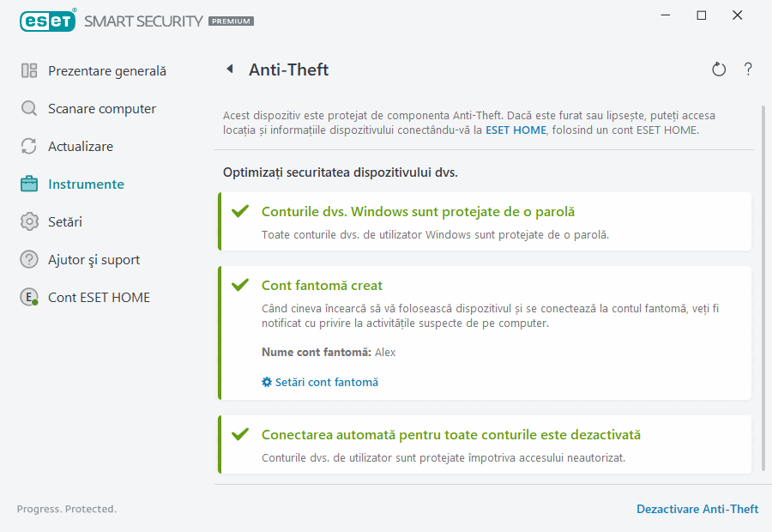Click the refresh icon near Anti-Theft title
Image resolution: width=772 pixels, height=532 pixels.
pyautogui.click(x=719, y=69)
